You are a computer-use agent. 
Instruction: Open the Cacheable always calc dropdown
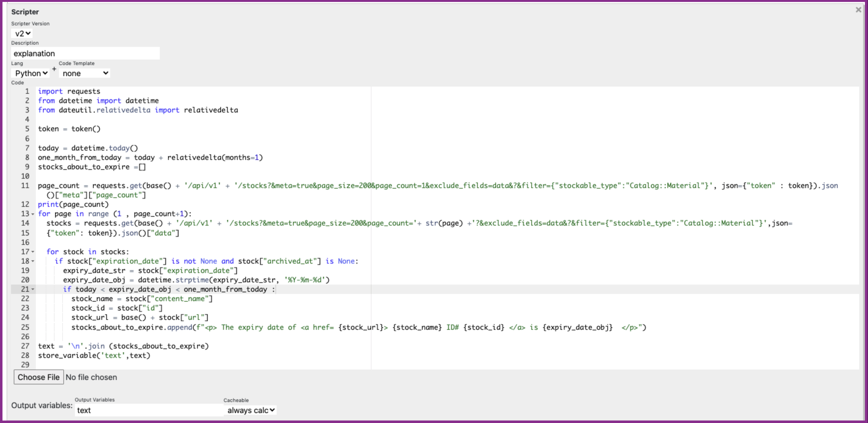250,410
